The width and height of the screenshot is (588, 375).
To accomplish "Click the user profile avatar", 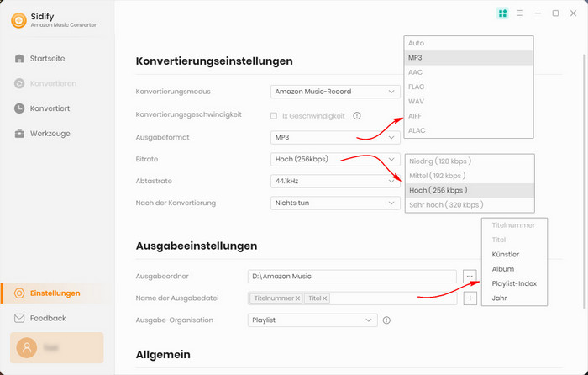I will [27, 347].
